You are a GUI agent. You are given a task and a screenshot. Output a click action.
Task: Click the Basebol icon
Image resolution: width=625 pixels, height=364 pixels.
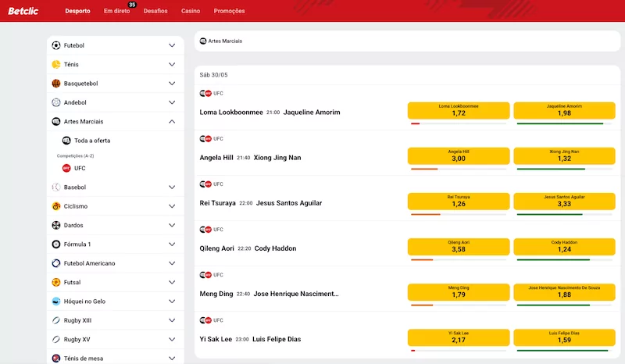[x=56, y=187]
